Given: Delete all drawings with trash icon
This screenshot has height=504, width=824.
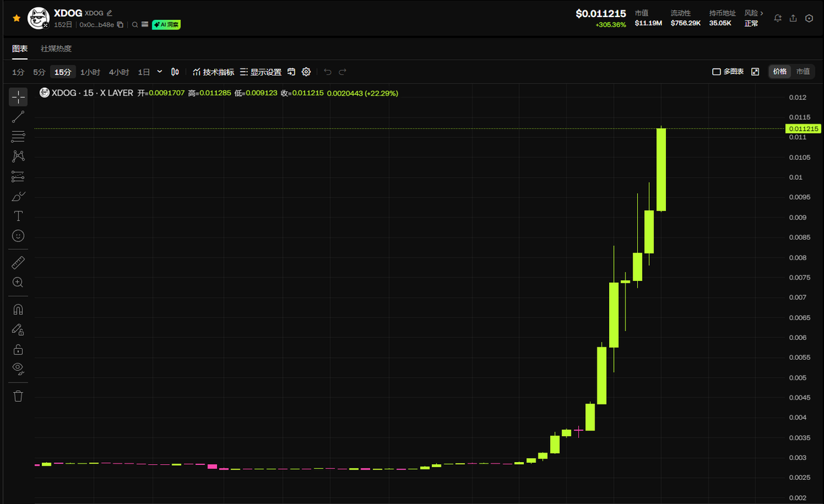Looking at the screenshot, I should [x=19, y=396].
